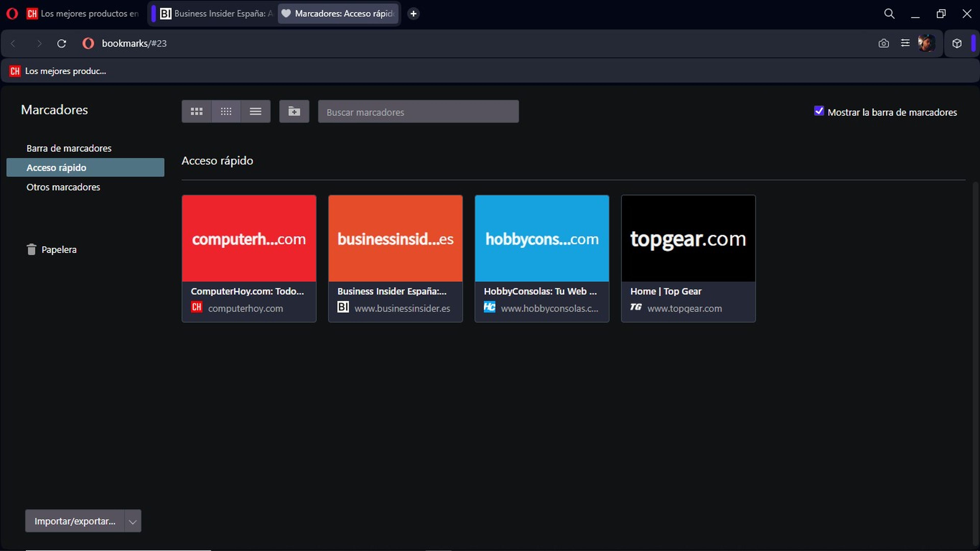Expand the Importar/exportar dropdown arrow
This screenshot has width=980, height=551.
pyautogui.click(x=133, y=521)
